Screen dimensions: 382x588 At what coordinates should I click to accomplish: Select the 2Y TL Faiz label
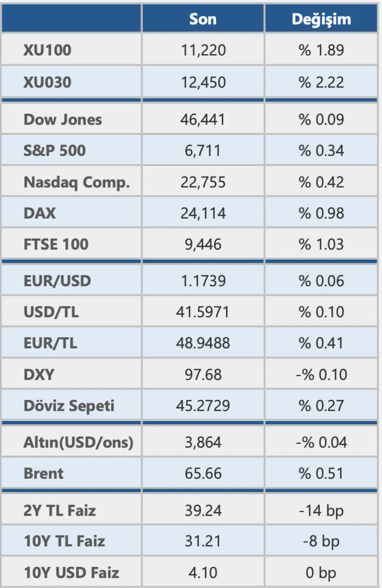click(x=60, y=510)
